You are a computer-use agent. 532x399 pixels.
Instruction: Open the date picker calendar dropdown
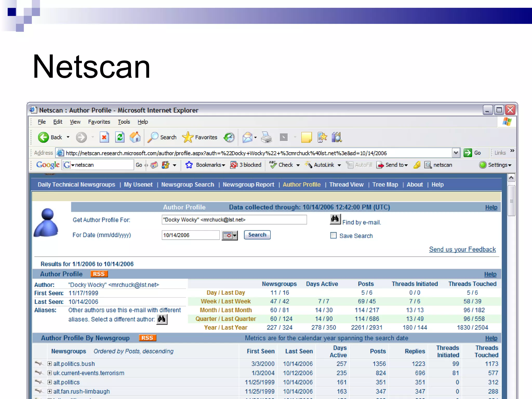point(230,235)
